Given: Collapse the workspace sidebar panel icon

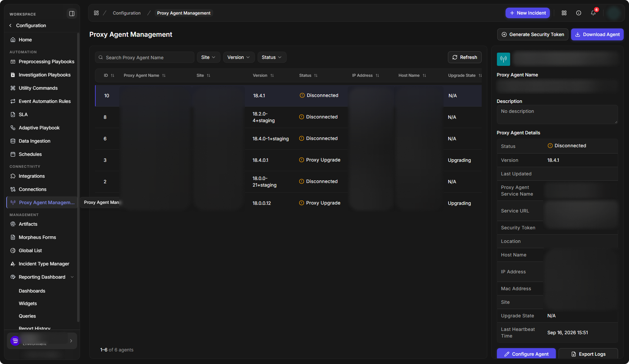Looking at the screenshot, I should (x=72, y=14).
